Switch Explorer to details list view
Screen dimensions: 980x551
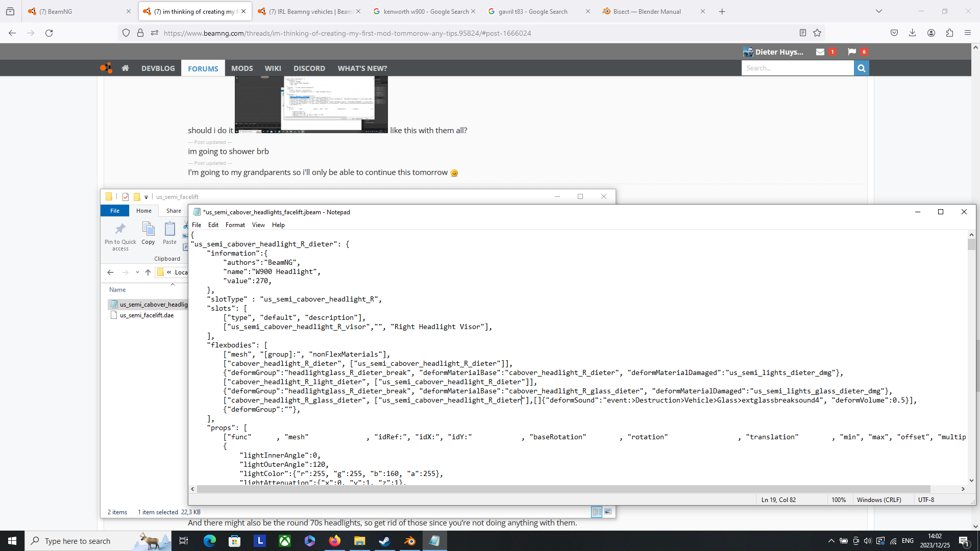tap(597, 512)
